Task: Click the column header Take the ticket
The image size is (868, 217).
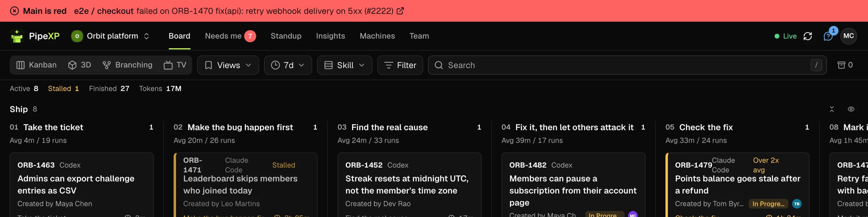Action: tap(53, 127)
